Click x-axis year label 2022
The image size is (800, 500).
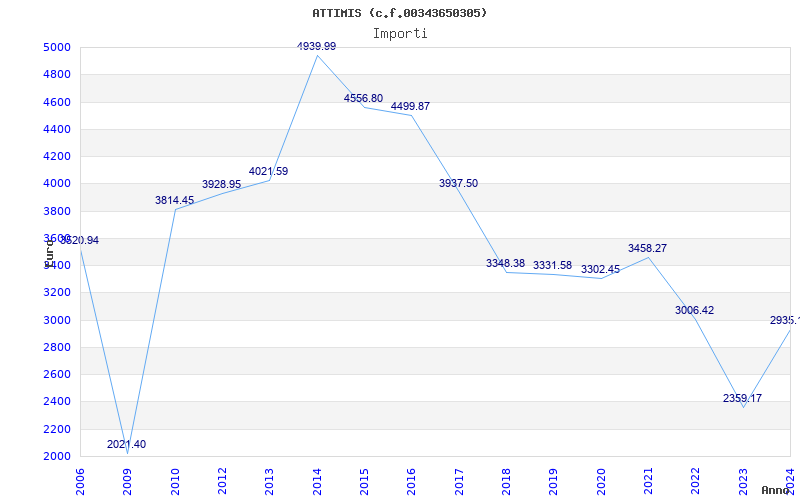coord(696,482)
